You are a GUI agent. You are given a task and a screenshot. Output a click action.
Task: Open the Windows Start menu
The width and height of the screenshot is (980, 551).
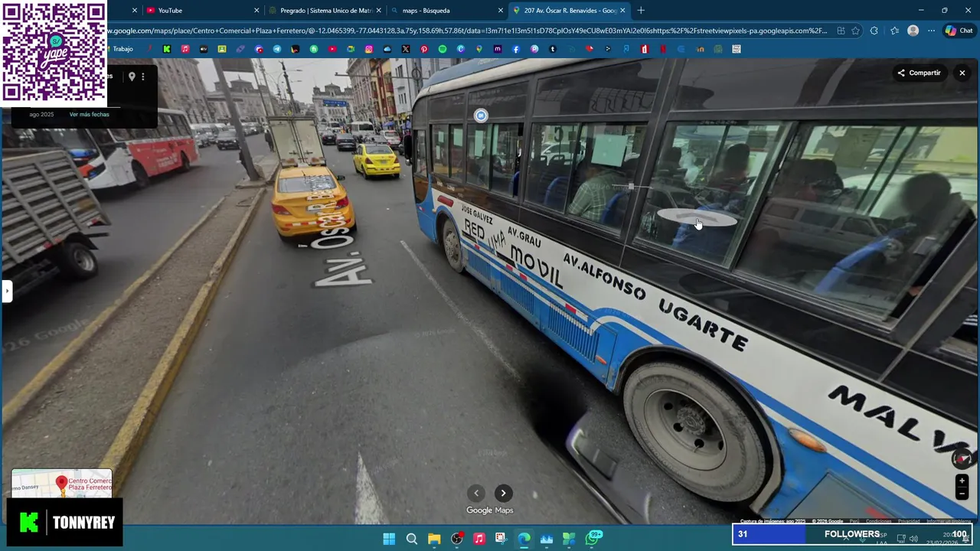[x=389, y=539]
